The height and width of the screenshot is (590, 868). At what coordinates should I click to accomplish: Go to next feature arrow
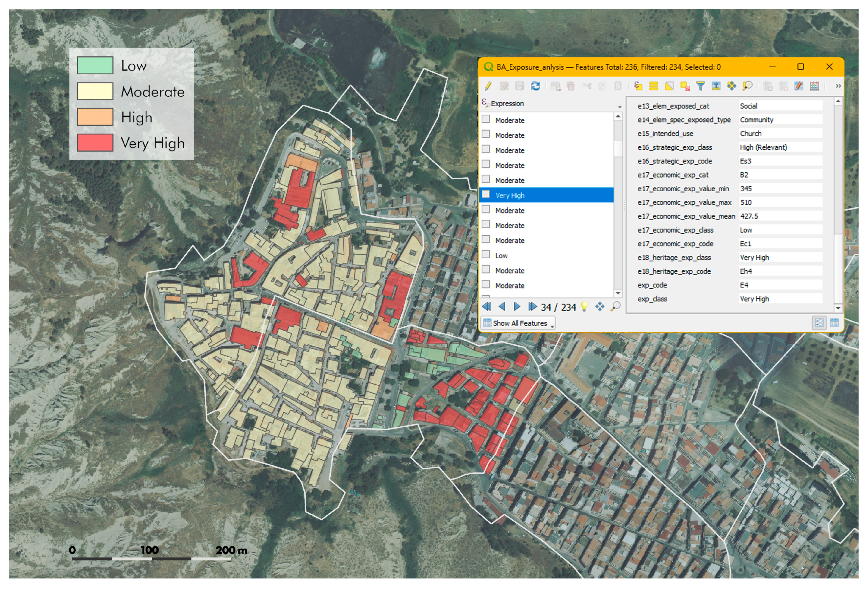(x=517, y=307)
